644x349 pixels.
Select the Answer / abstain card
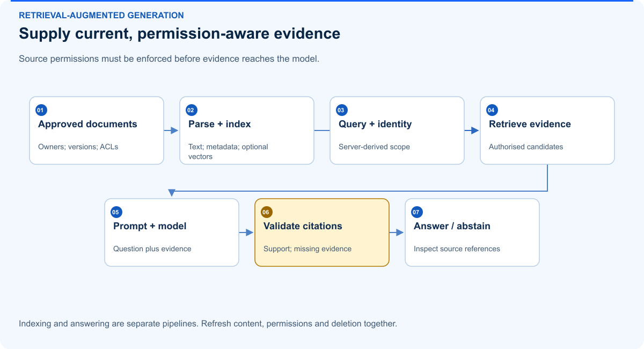click(x=472, y=232)
